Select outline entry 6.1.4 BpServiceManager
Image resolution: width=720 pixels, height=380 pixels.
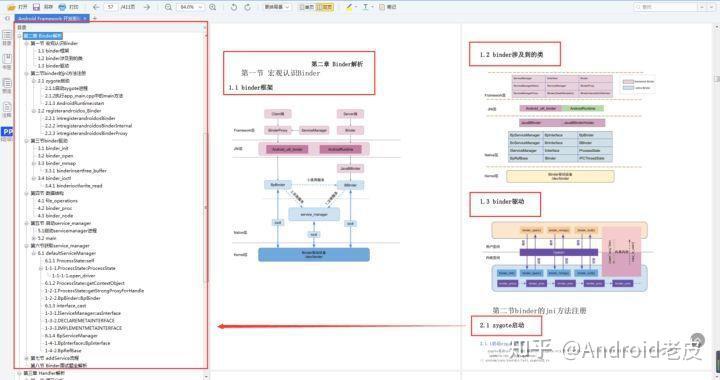[71, 335]
